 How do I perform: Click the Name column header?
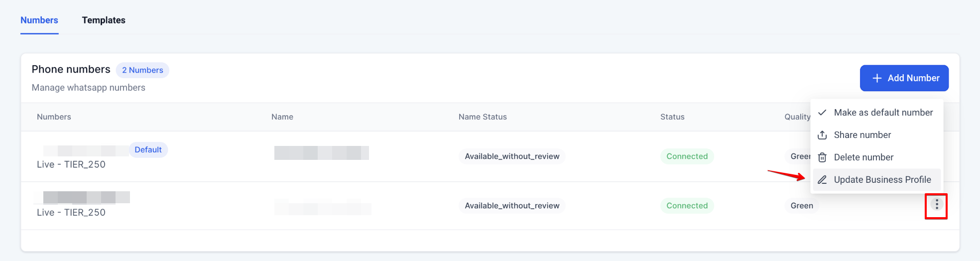282,117
